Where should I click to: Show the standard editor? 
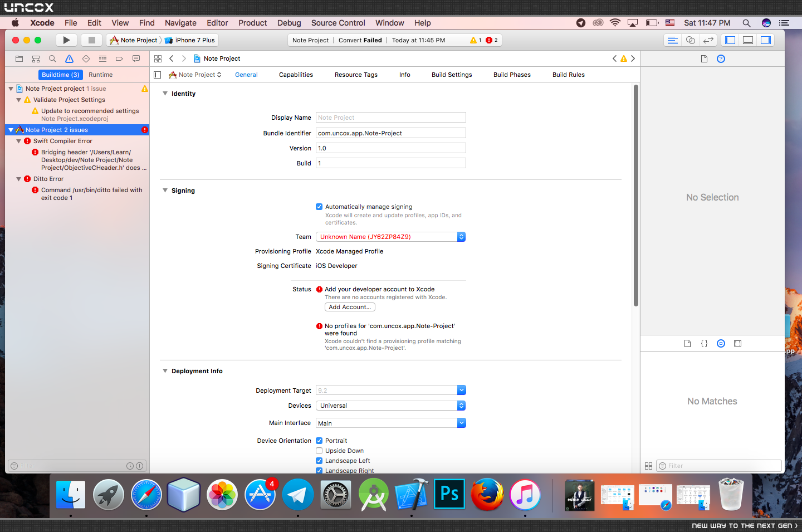[x=673, y=40]
